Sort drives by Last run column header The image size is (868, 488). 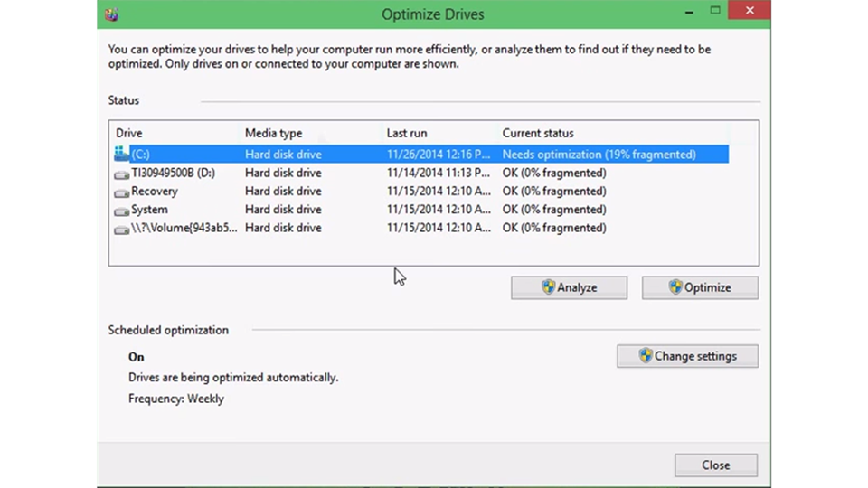[407, 133]
